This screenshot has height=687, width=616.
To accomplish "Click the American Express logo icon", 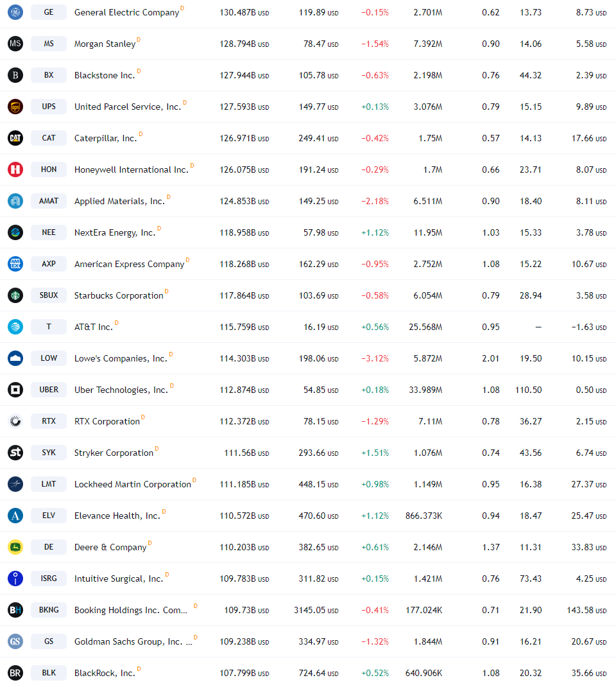I will tap(15, 264).
